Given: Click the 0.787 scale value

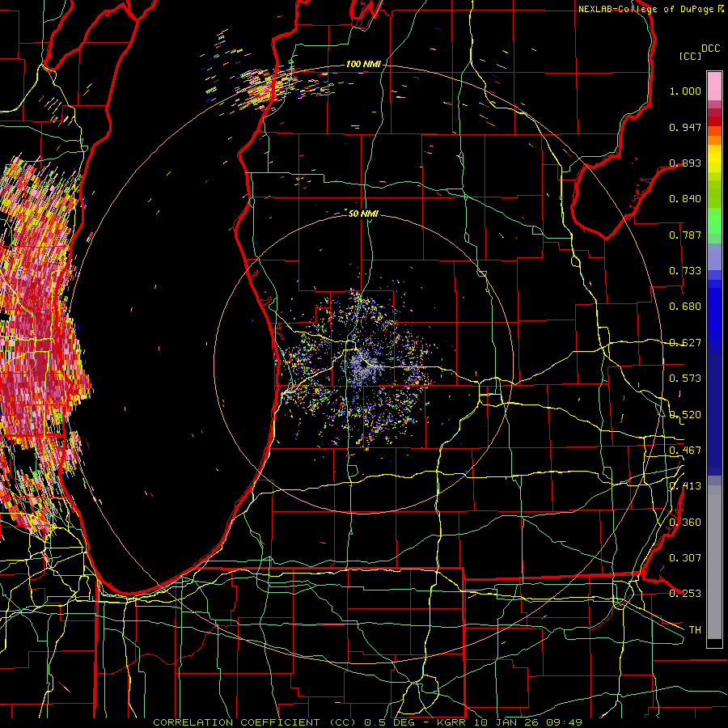Looking at the screenshot, I should tap(685, 235).
